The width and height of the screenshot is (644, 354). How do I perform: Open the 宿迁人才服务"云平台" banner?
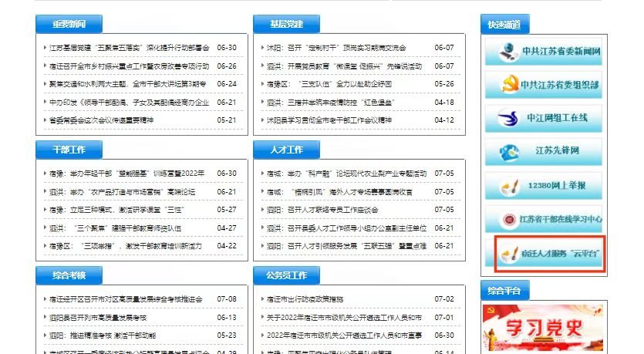point(550,254)
